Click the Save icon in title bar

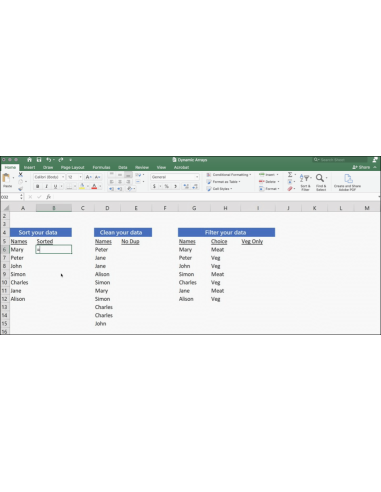tap(39, 160)
